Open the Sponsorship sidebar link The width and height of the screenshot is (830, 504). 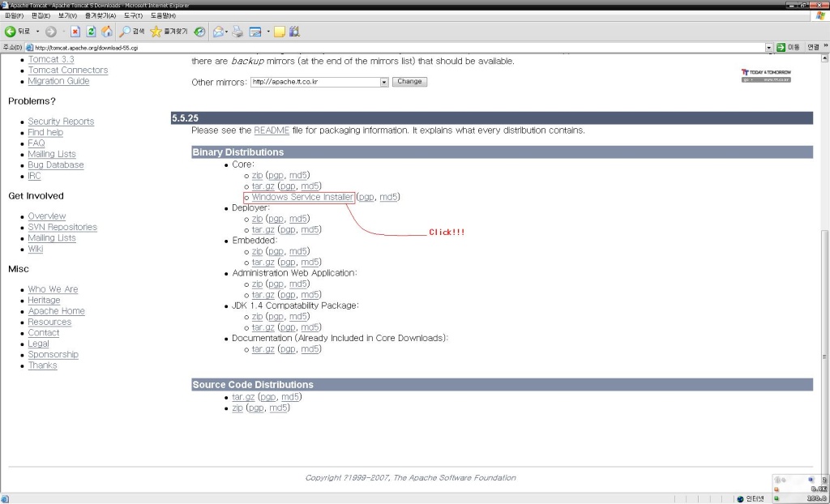click(53, 354)
